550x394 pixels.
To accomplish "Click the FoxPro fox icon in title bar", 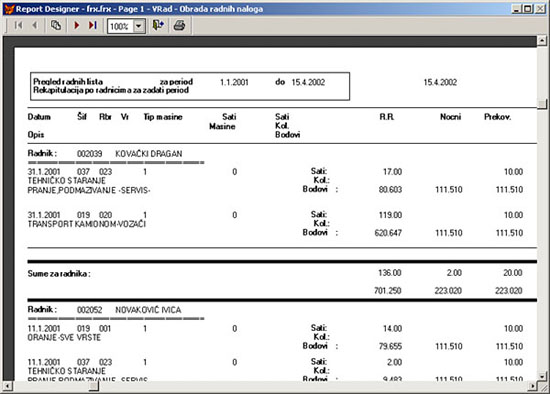I will coord(9,9).
